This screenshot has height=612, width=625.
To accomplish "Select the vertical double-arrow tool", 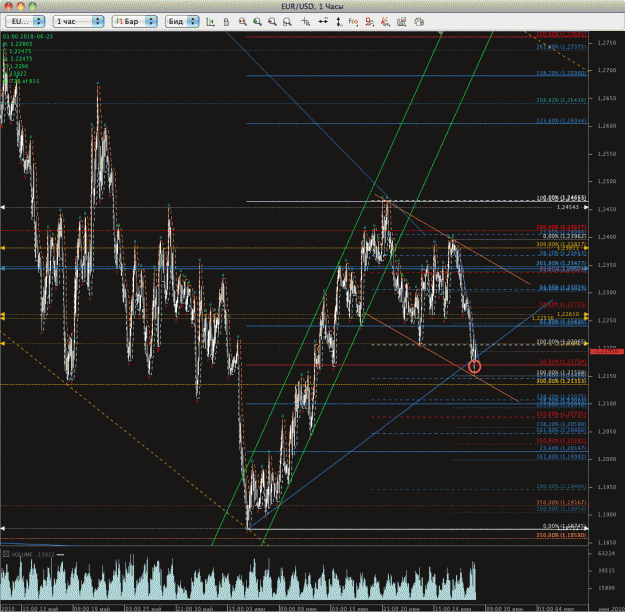I will point(339,22).
